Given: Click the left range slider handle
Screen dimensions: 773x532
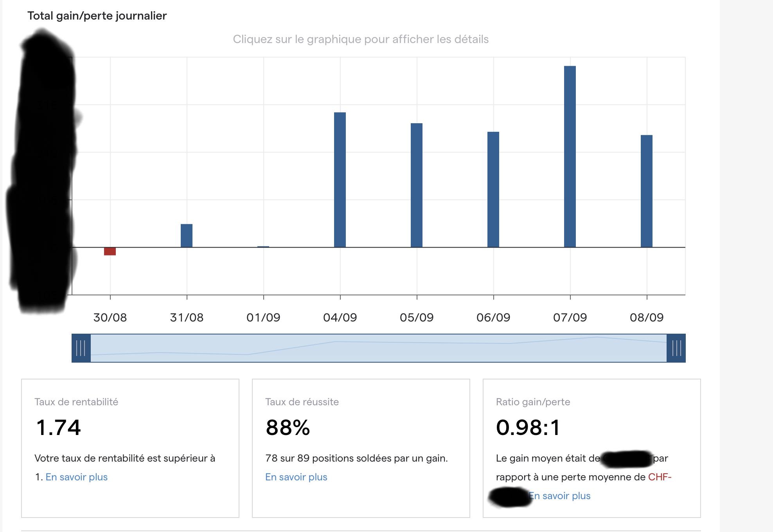Looking at the screenshot, I should point(81,348).
